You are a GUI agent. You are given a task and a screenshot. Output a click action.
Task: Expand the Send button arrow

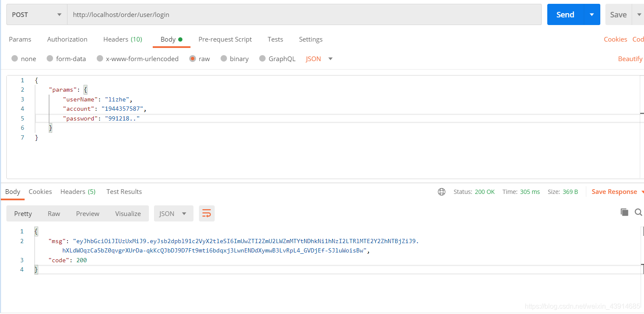click(x=592, y=14)
